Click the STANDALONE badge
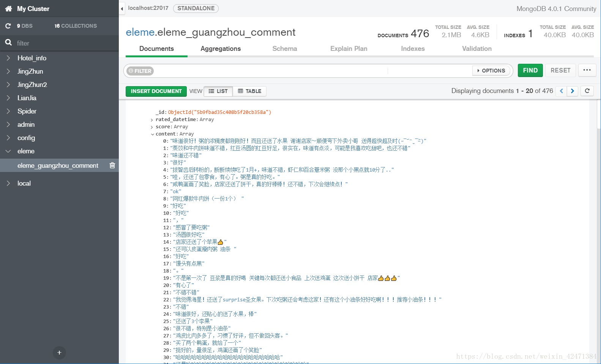 [x=196, y=8]
